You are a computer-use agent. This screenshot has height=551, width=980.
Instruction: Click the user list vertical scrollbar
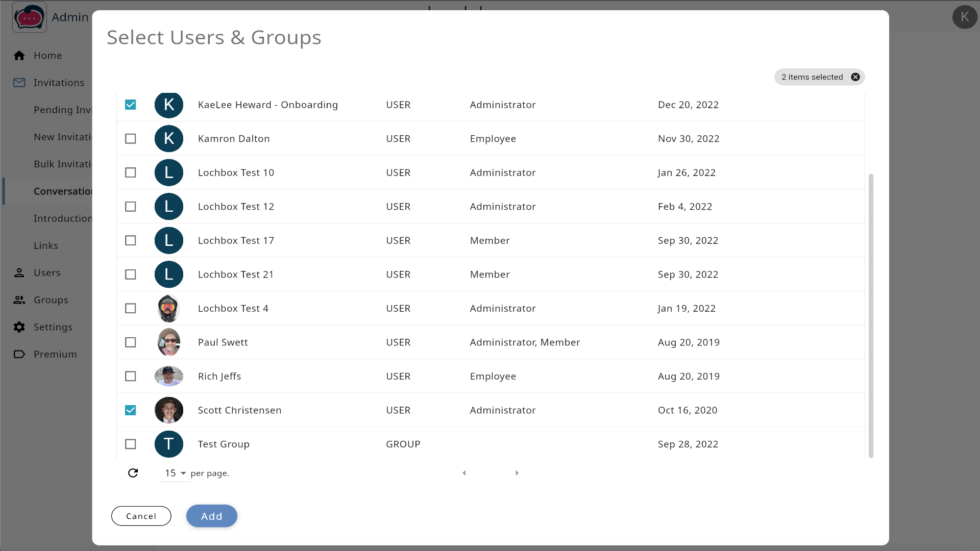click(871, 316)
